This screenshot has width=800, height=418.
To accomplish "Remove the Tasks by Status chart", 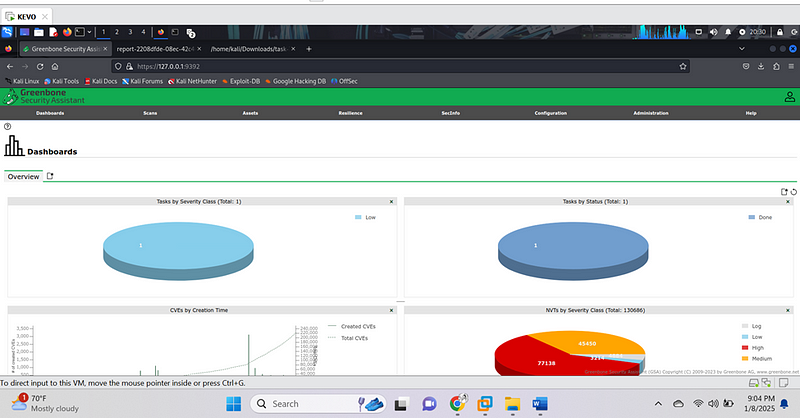I will [x=788, y=202].
